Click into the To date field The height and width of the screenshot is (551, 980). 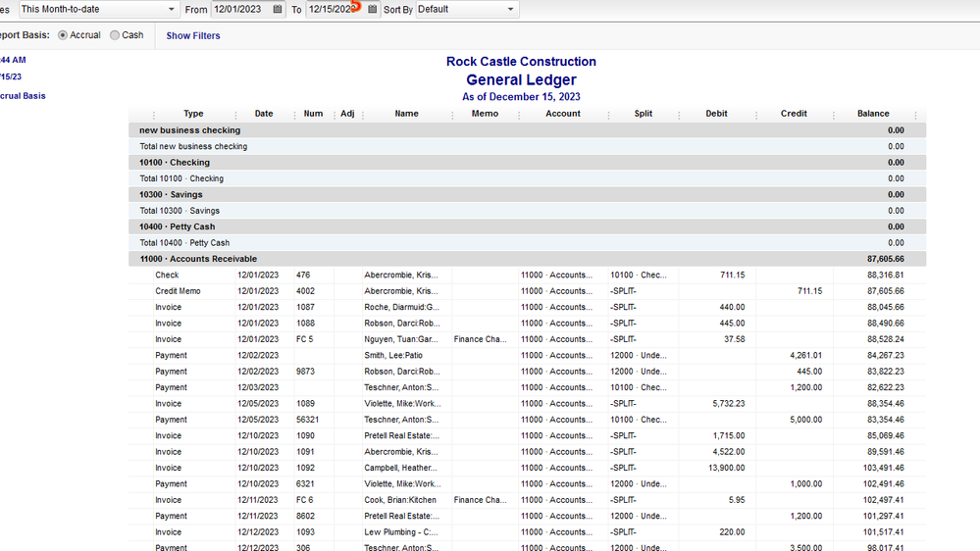[x=331, y=10]
